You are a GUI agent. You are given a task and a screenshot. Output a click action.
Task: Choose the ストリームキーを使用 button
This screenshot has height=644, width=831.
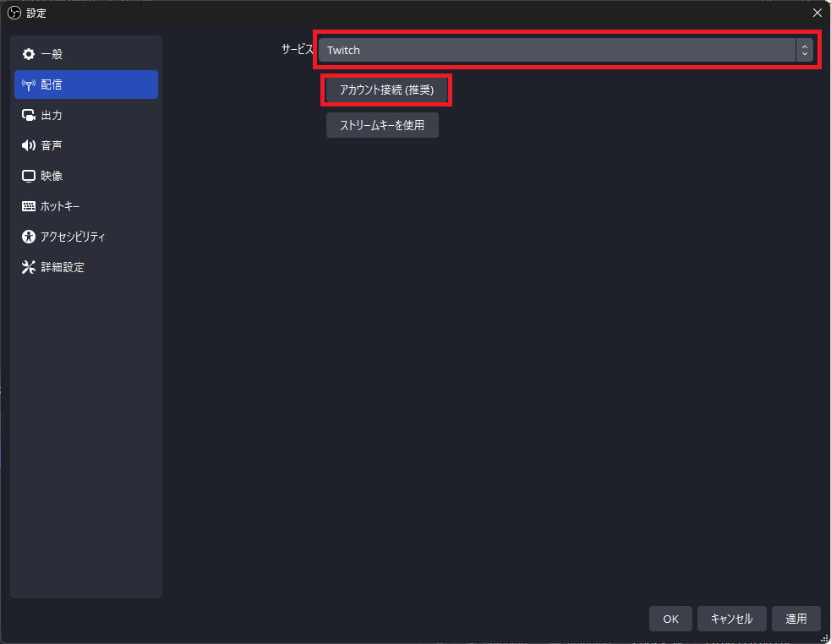coord(382,125)
